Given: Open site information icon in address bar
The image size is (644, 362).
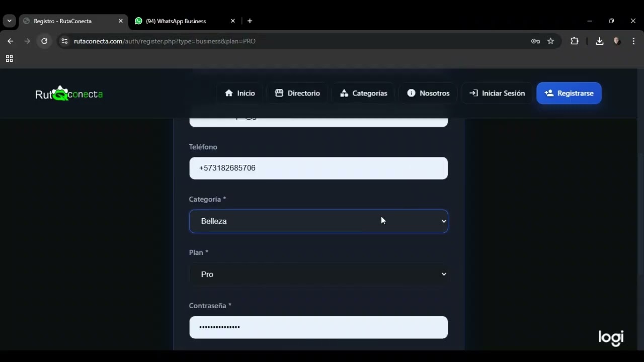Looking at the screenshot, I should coord(64,41).
